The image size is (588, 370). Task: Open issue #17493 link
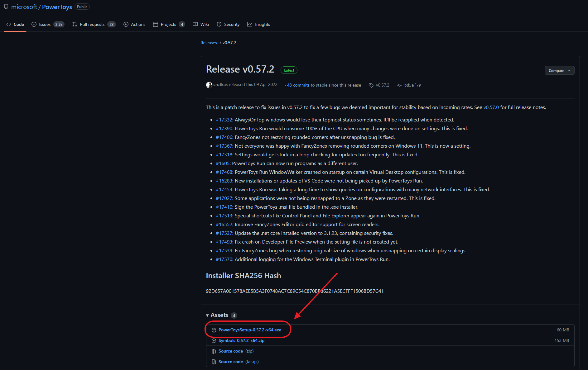click(224, 242)
